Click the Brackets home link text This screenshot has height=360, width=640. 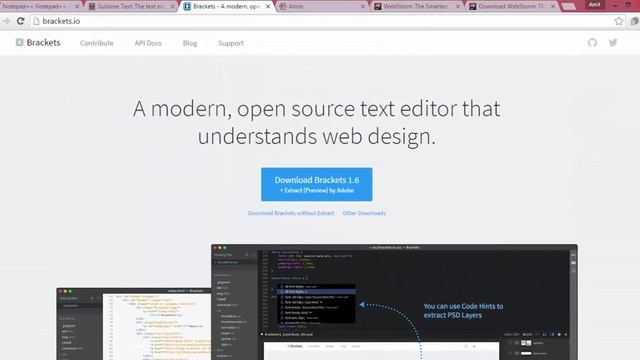(x=43, y=42)
